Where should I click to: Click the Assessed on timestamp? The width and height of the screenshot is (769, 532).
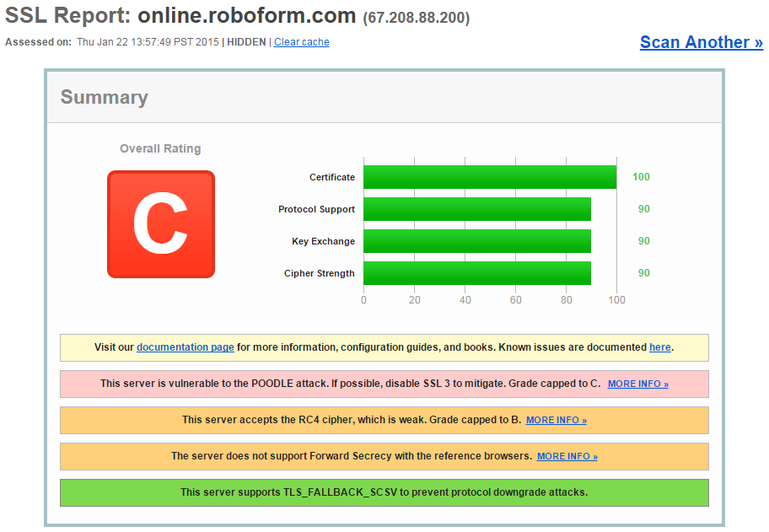[147, 42]
